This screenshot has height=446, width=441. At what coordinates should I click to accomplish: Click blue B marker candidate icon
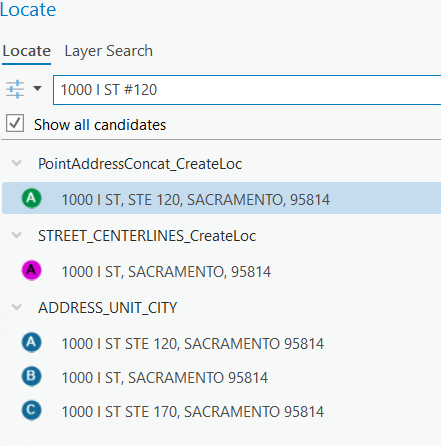31,376
